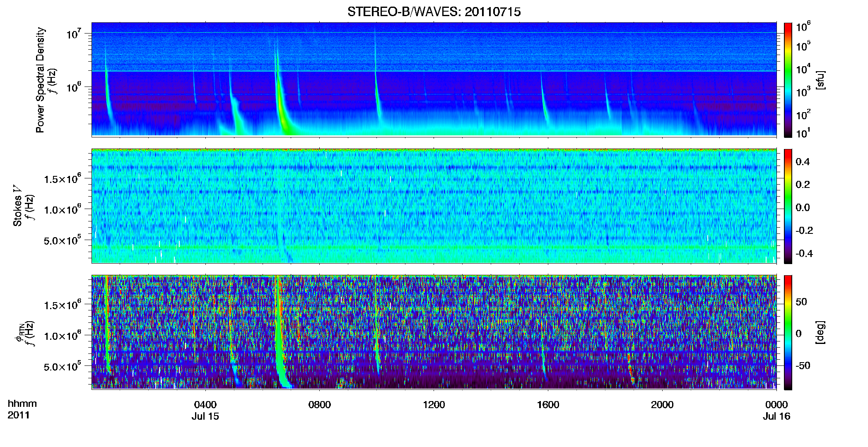Click the 0.4 value on Stokes color bar
This screenshot has height=447, width=868.
(x=803, y=161)
